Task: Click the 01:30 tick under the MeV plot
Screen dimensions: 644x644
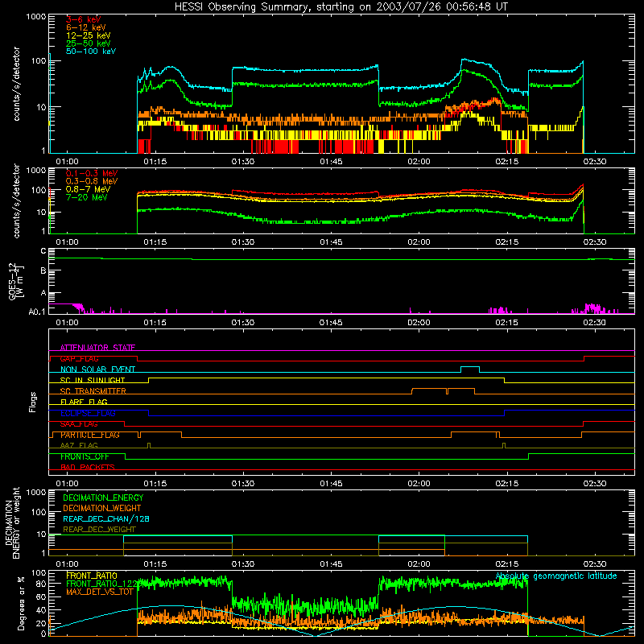Action: tap(243, 242)
